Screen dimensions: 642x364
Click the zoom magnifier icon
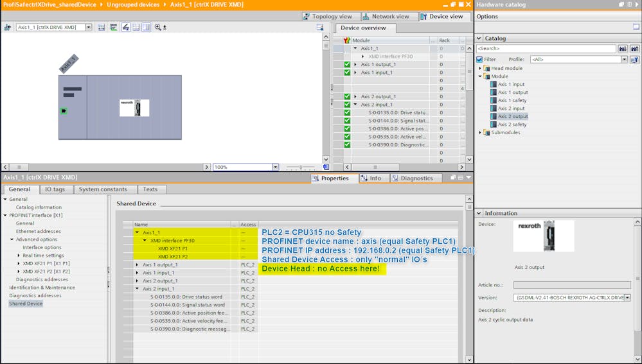158,28
